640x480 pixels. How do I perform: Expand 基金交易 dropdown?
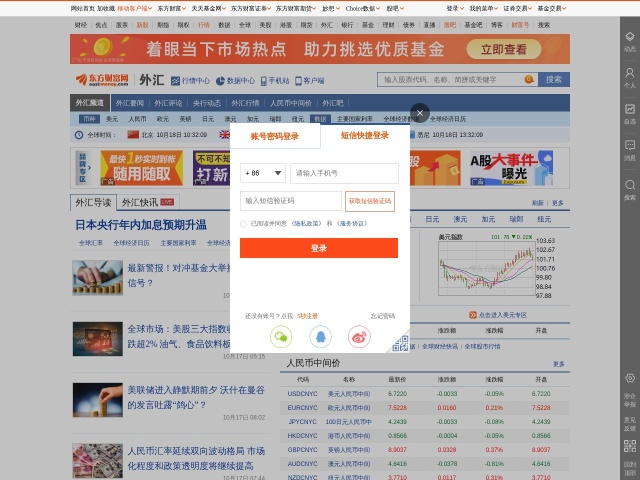point(551,8)
